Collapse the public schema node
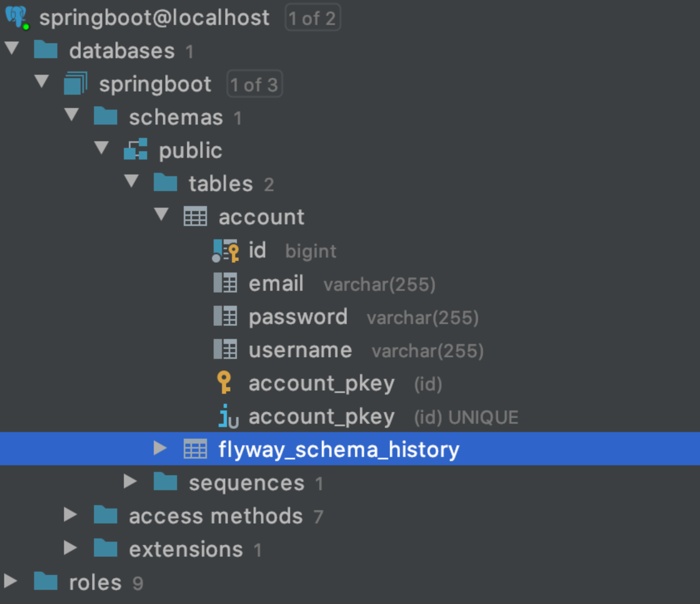Image resolution: width=700 pixels, height=604 pixels. click(101, 148)
